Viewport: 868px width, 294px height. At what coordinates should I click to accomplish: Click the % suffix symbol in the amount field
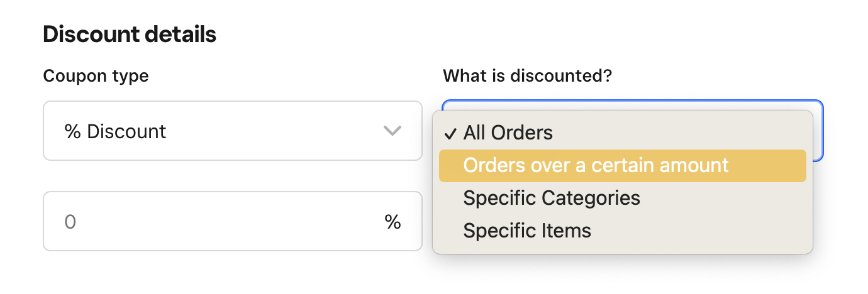393,222
